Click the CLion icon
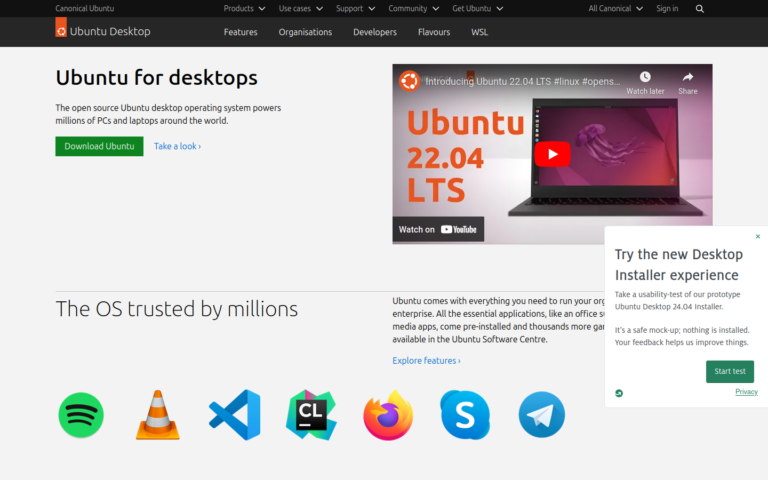Image resolution: width=768 pixels, height=480 pixels. [x=311, y=415]
